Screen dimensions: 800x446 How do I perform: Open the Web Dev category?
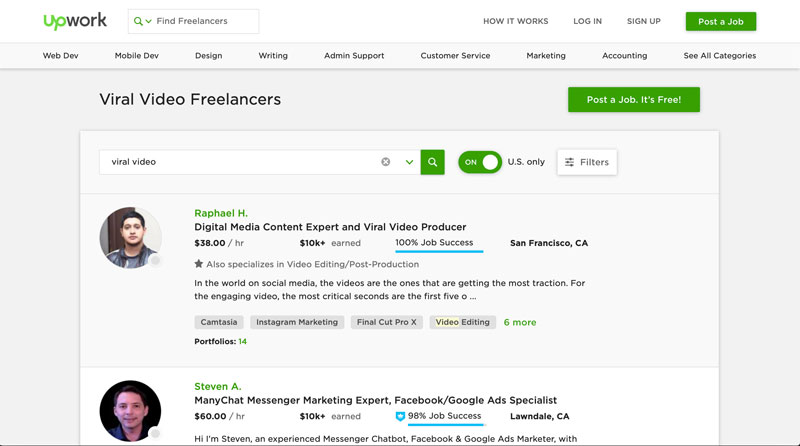tap(61, 56)
